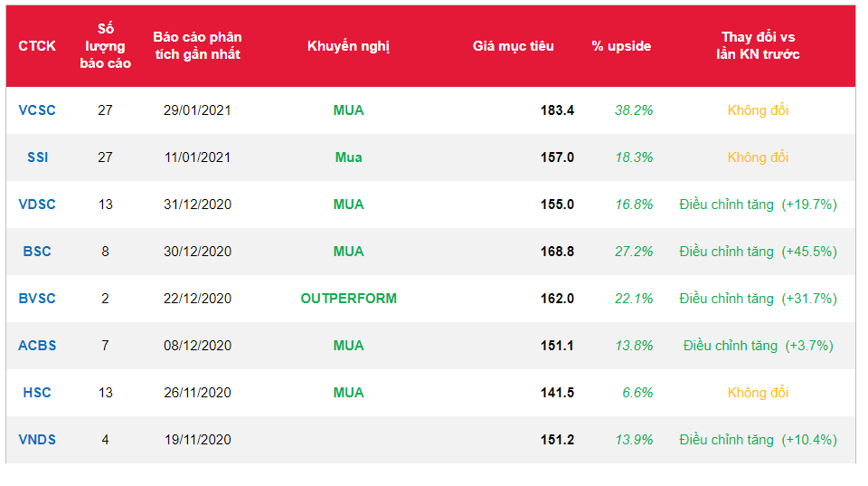The width and height of the screenshot is (868, 486).
Task: Click the % upside column header
Action: [x=621, y=46]
